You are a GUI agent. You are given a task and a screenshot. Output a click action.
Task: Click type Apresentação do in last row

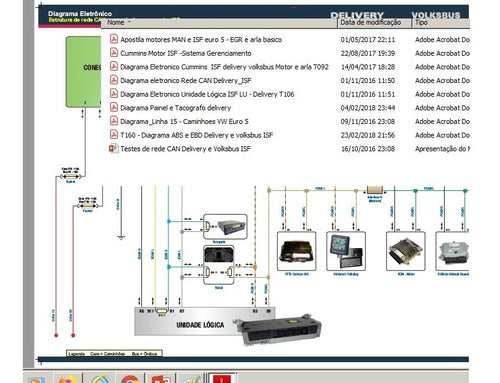[x=442, y=149]
